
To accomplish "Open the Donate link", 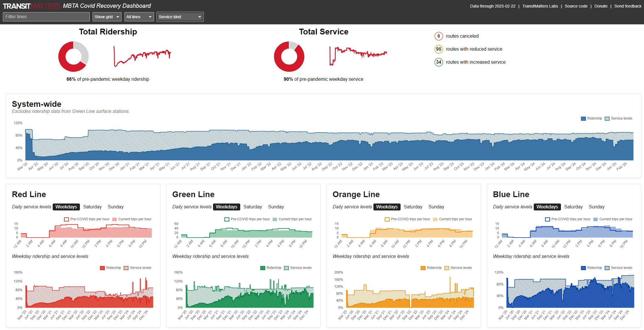I will [601, 6].
